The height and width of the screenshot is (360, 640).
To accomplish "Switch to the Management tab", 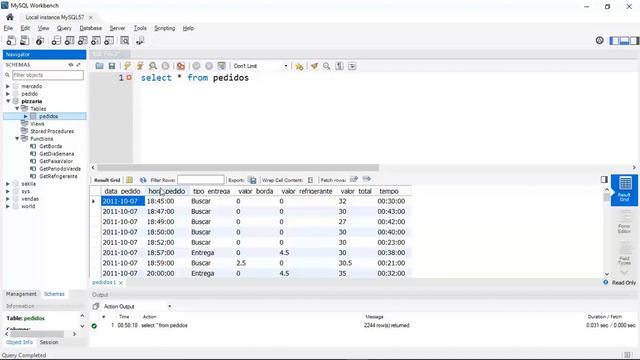I will coord(21,294).
